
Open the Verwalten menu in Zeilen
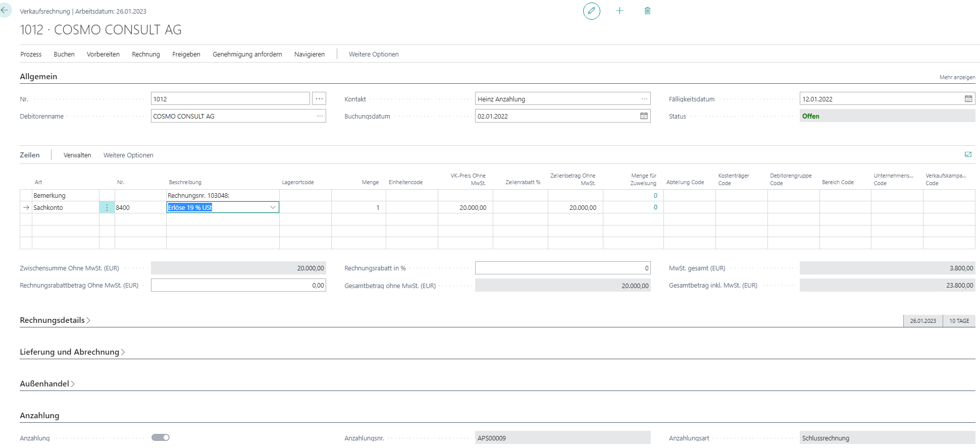point(77,155)
